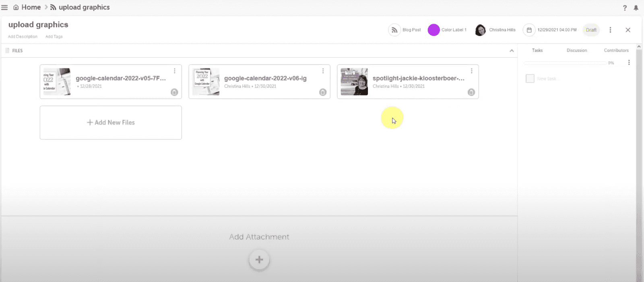Image resolution: width=644 pixels, height=282 pixels.
Task: Open the notifications bell
Action: coord(636,8)
